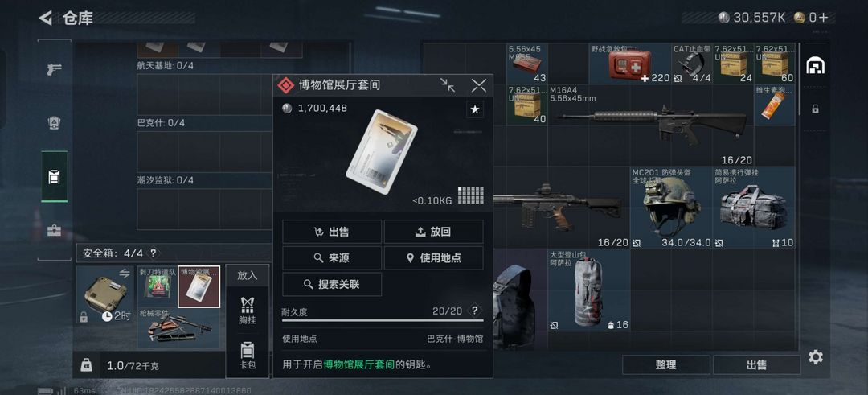The height and width of the screenshot is (395, 868).
Task: Click 整理 to organize the warehouse
Action: (x=666, y=364)
